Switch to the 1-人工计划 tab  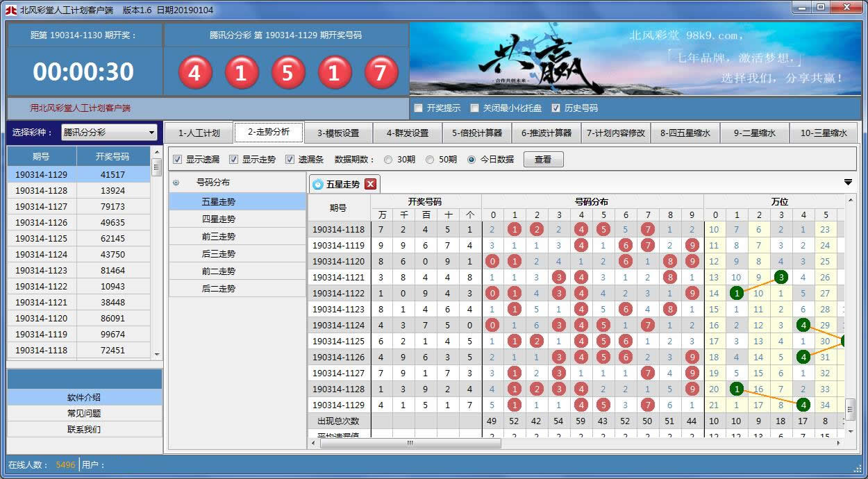(199, 133)
